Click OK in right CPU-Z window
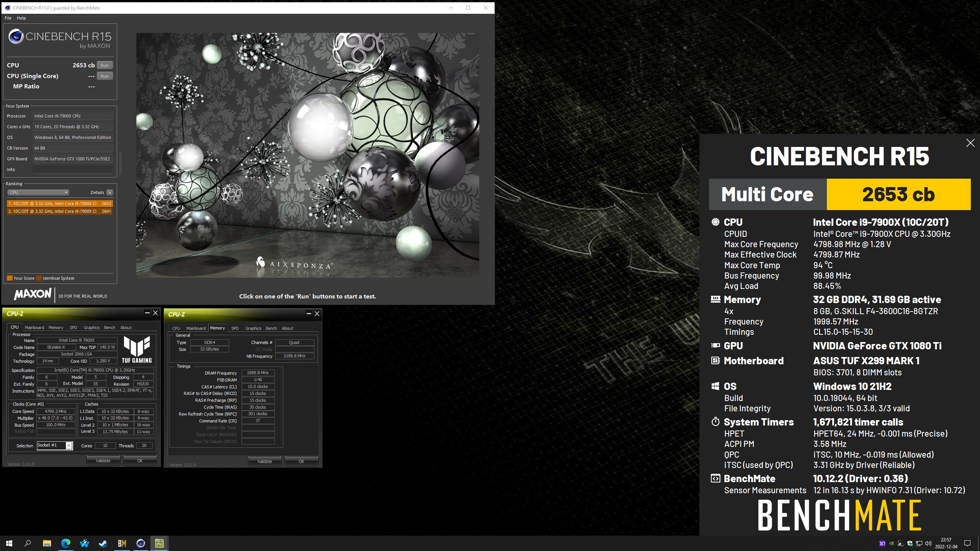This screenshot has height=551, width=980. pyautogui.click(x=301, y=461)
